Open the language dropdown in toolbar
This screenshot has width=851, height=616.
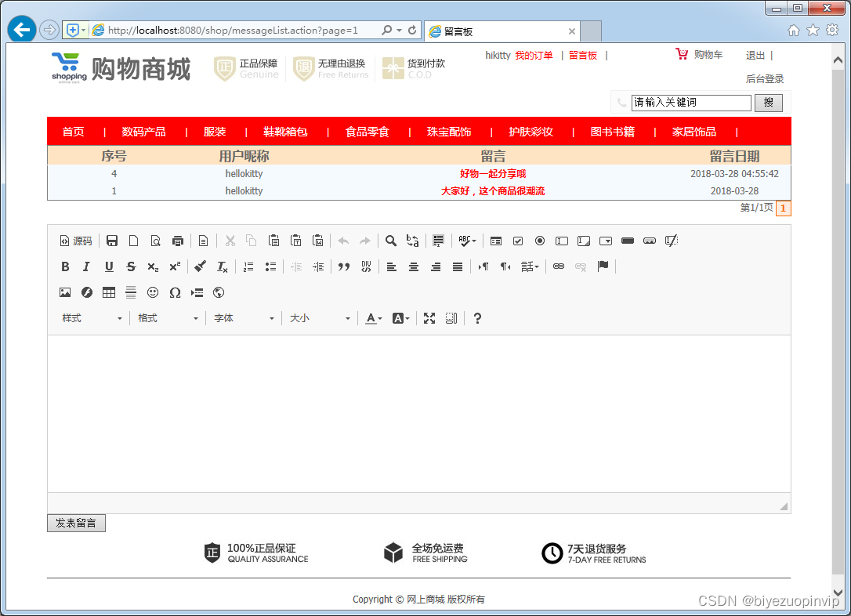[530, 266]
